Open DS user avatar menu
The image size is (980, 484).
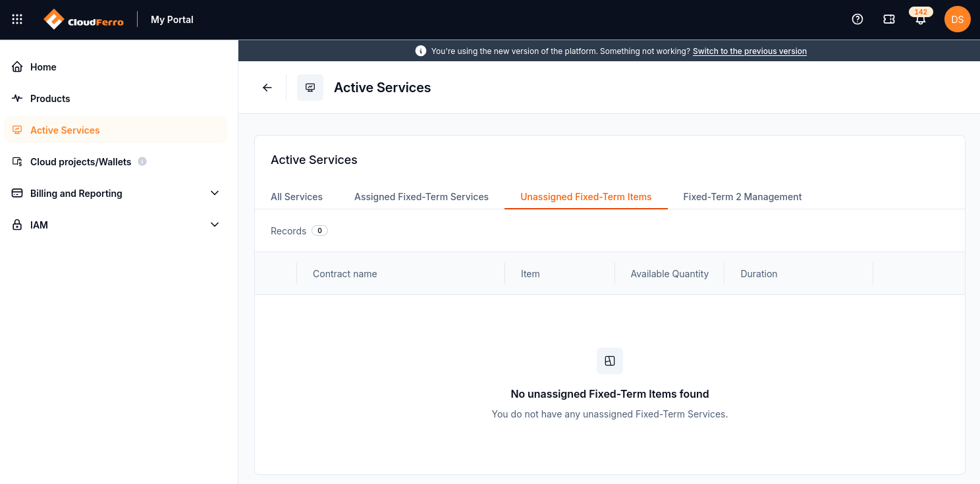pos(958,19)
